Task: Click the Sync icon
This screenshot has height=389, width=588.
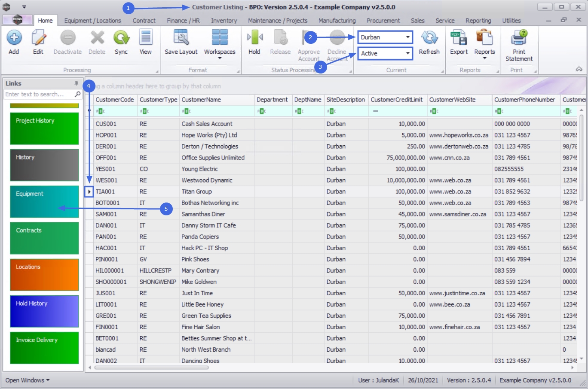Action: pyautogui.click(x=121, y=38)
